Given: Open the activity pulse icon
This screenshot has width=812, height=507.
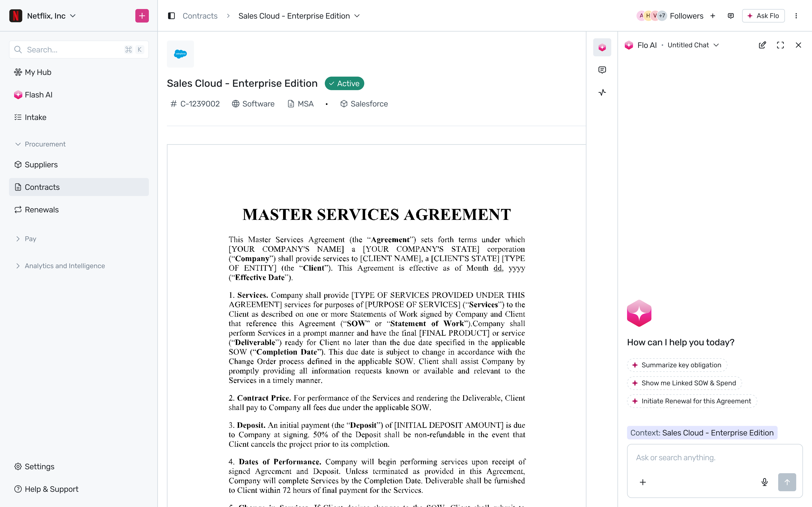Looking at the screenshot, I should 602,92.
